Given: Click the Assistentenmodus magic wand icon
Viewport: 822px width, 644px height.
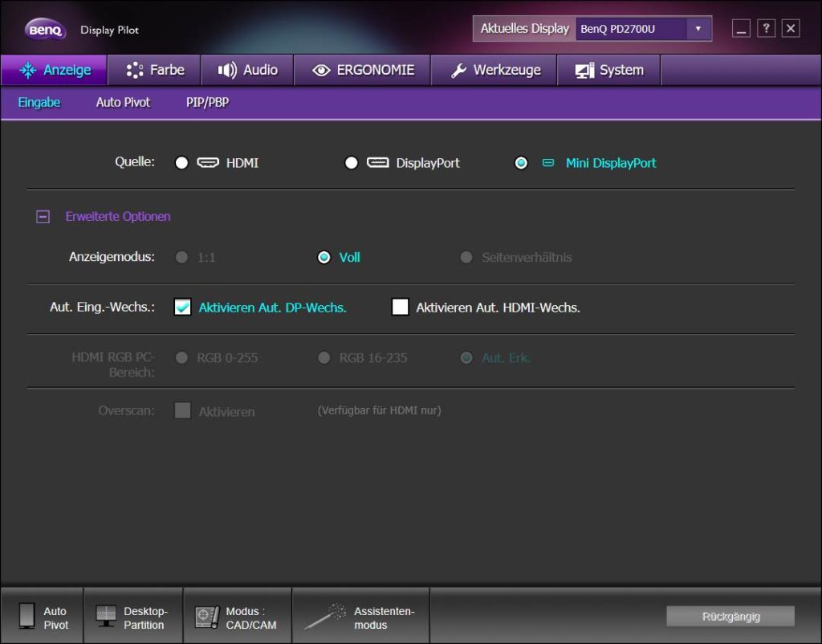Looking at the screenshot, I should click(x=325, y=616).
